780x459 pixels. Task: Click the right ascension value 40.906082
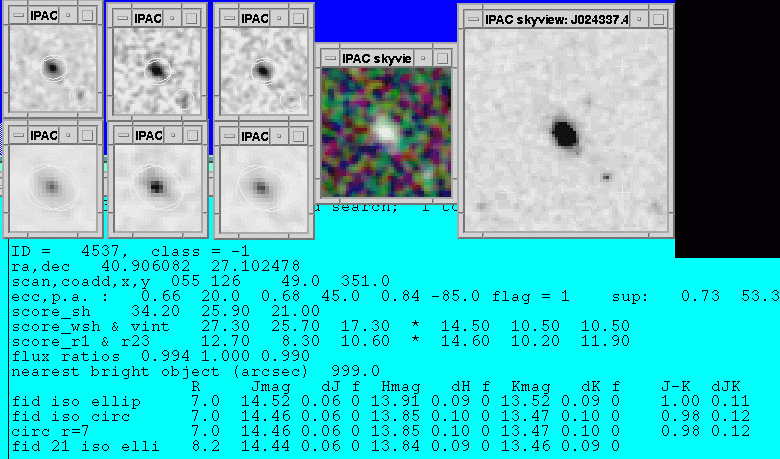tap(145, 266)
